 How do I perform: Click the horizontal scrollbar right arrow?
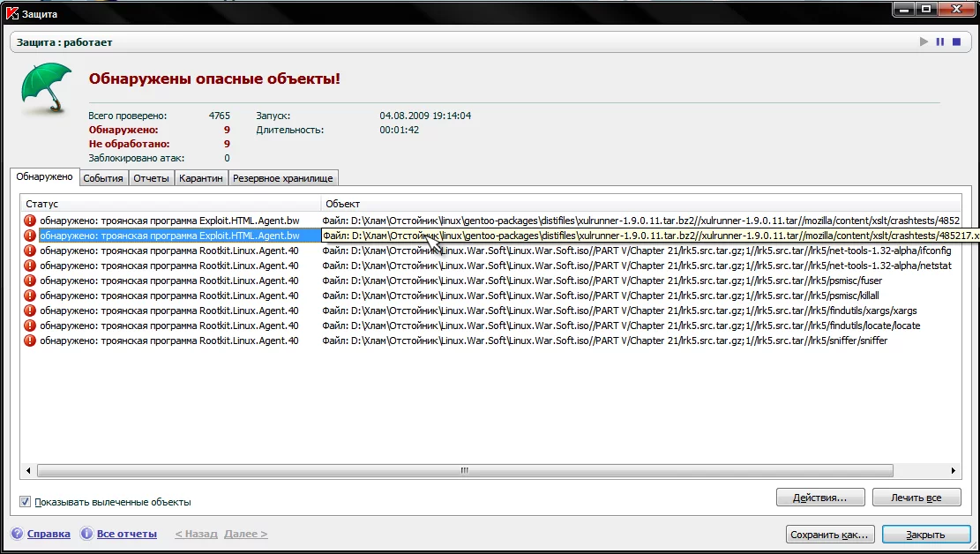click(954, 470)
